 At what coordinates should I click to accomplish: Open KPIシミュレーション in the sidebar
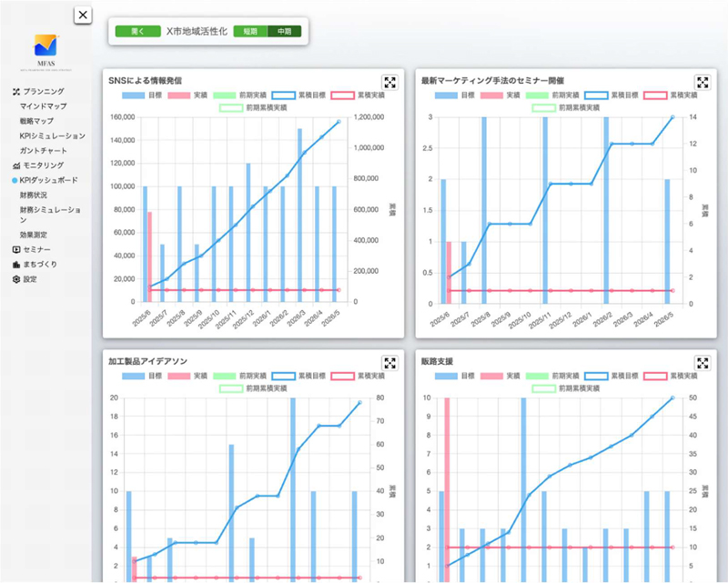click(53, 136)
